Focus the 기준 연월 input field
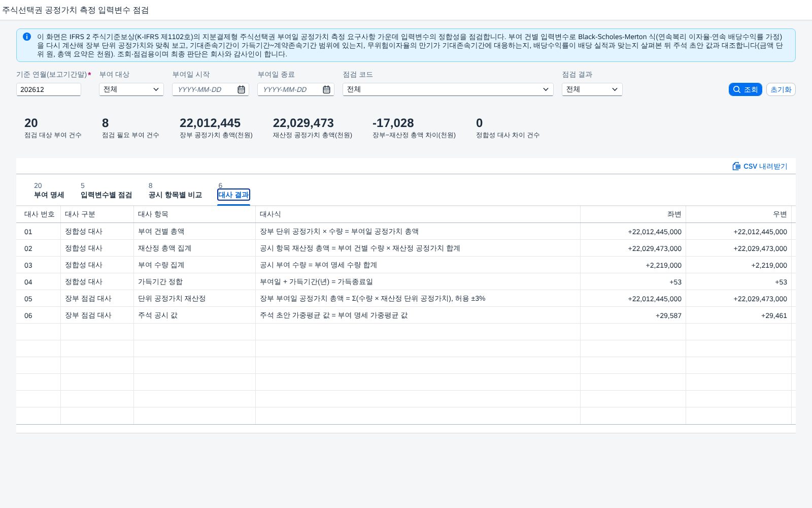The width and height of the screenshot is (812, 508). point(49,89)
